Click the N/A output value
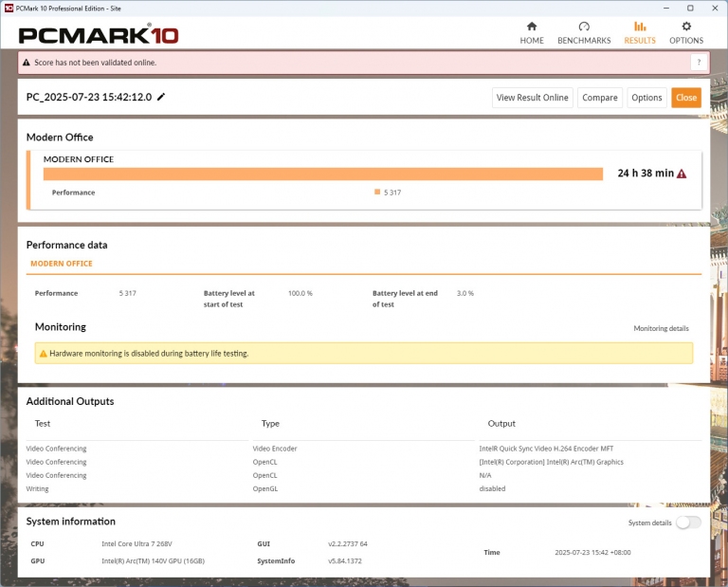The height and width of the screenshot is (587, 728). [x=485, y=475]
